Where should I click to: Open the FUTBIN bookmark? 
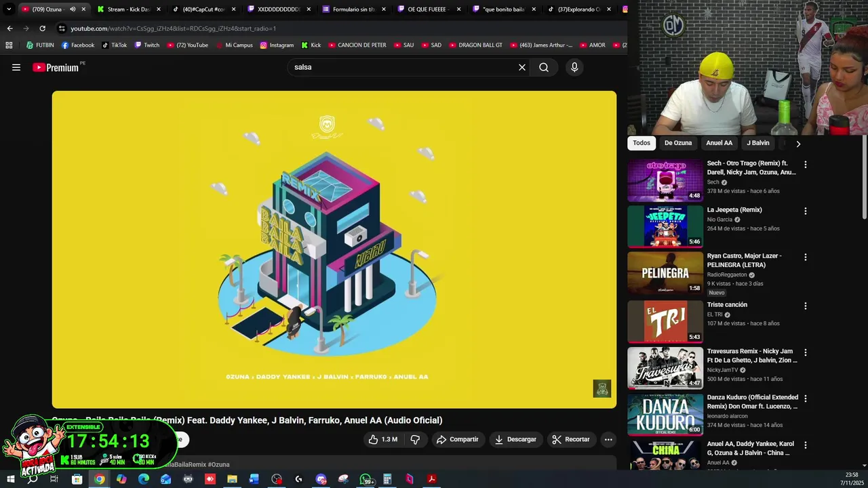(x=40, y=45)
